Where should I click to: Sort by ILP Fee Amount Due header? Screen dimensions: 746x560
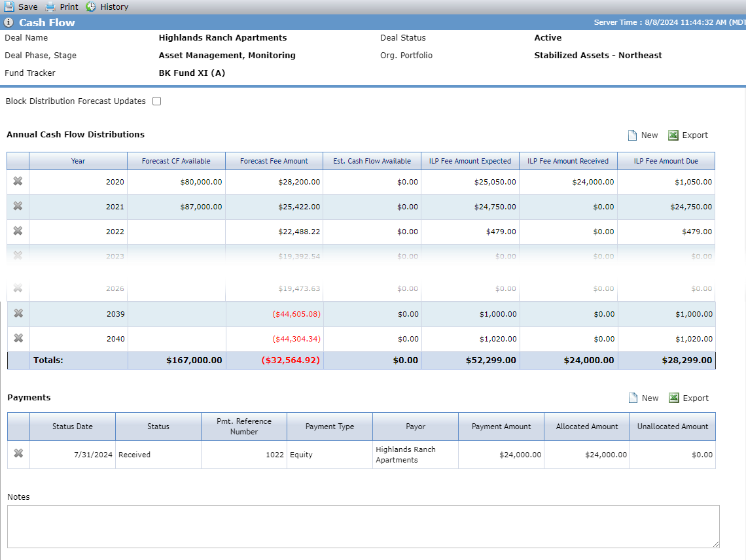pyautogui.click(x=666, y=162)
